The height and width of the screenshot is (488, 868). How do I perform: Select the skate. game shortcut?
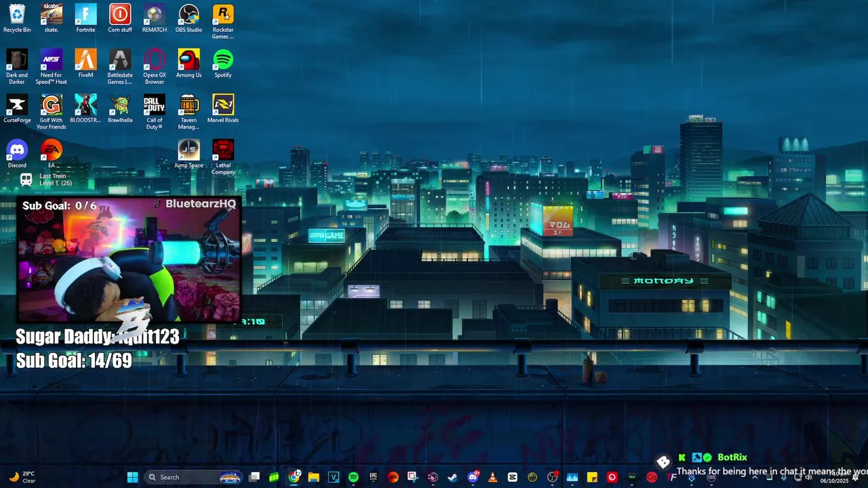point(52,18)
